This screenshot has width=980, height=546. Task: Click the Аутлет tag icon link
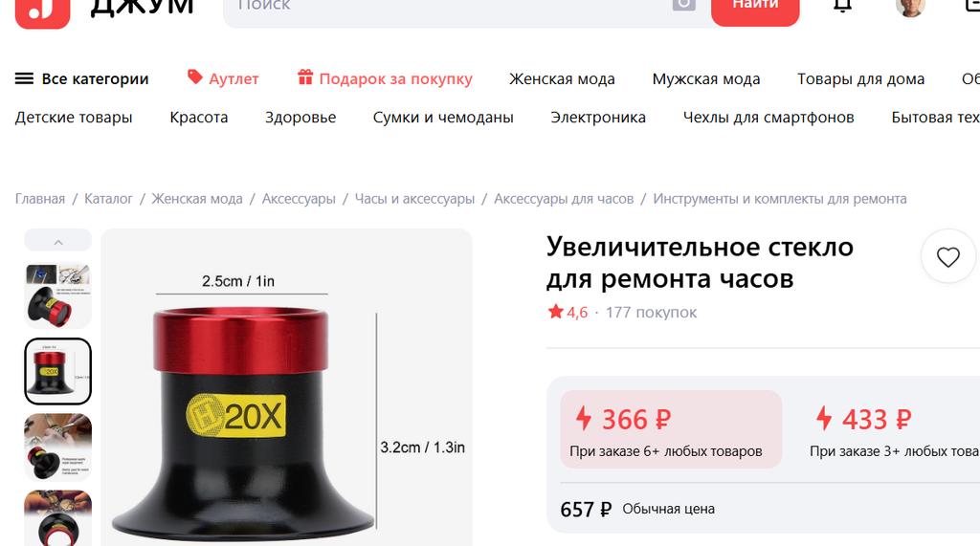(x=223, y=78)
